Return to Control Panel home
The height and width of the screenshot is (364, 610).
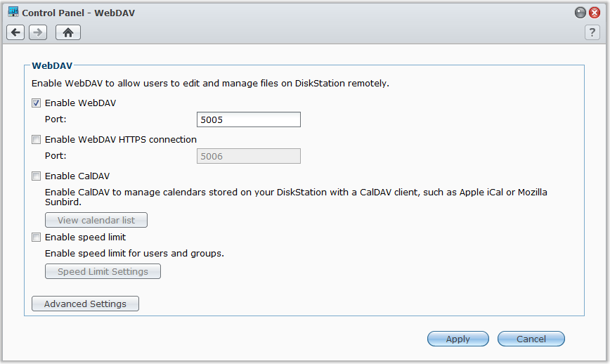(68, 32)
